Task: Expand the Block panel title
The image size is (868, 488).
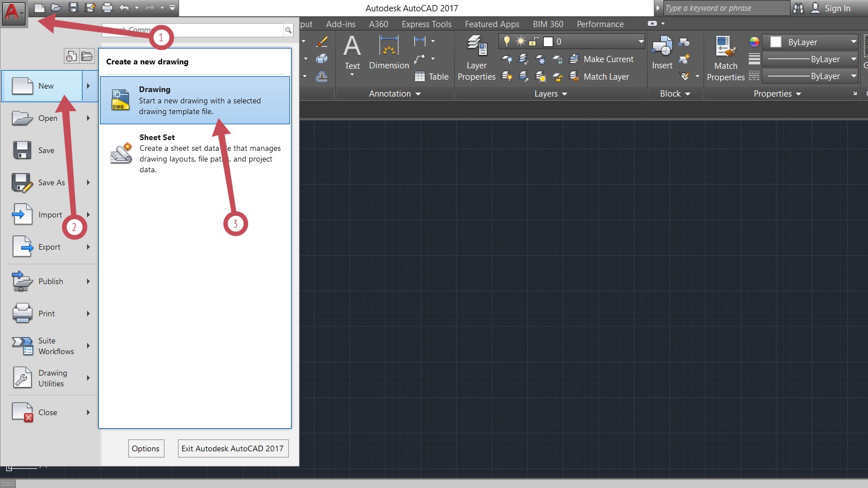Action: (675, 94)
